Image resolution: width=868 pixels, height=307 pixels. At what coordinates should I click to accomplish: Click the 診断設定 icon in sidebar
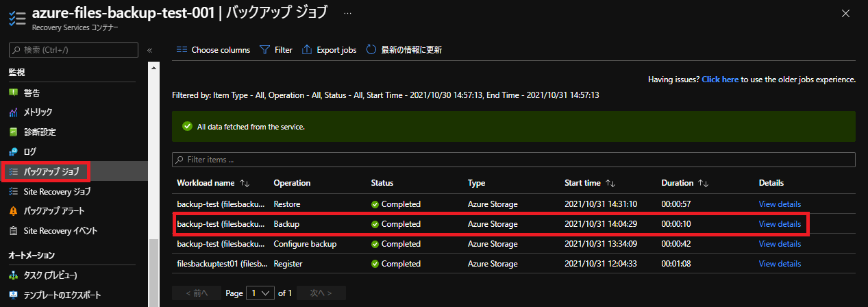13,132
